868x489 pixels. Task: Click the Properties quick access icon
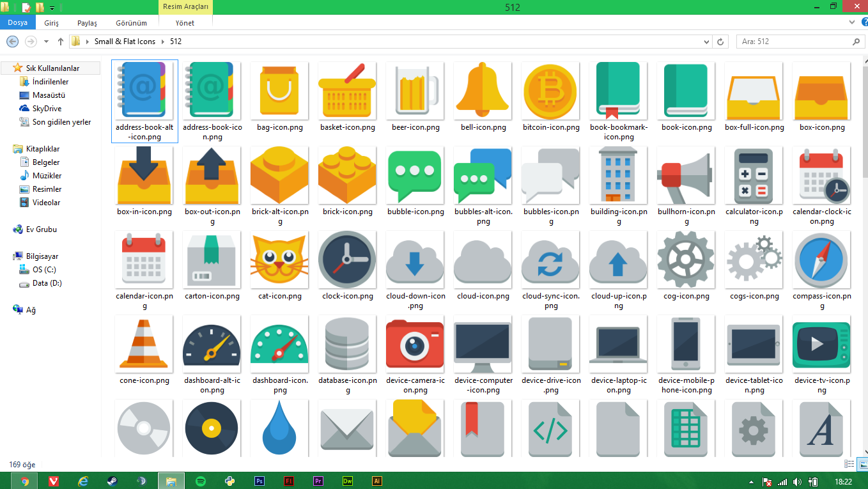pyautogui.click(x=26, y=8)
